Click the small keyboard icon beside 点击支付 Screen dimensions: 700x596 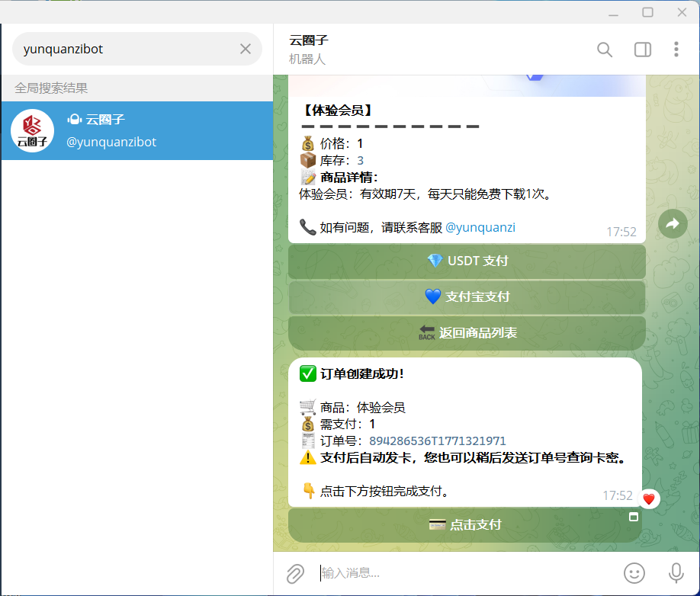click(x=634, y=517)
